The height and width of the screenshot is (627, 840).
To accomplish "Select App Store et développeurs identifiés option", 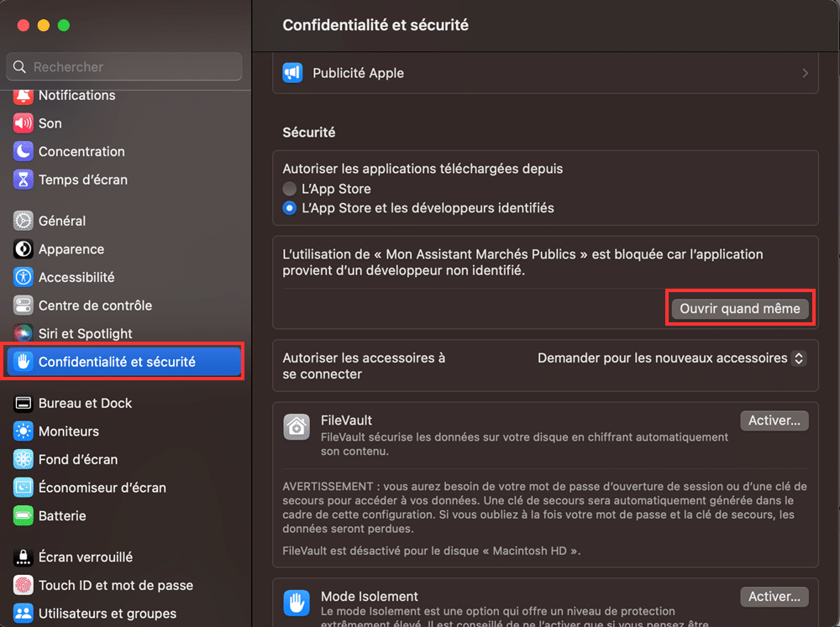I will point(289,208).
